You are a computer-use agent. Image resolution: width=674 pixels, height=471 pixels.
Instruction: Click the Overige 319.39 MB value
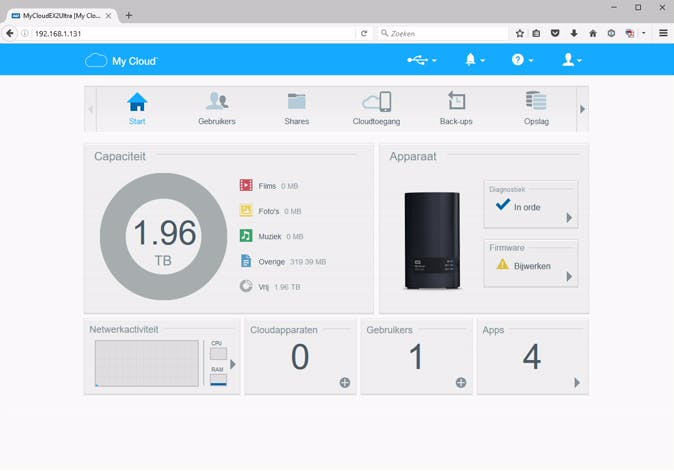click(x=308, y=262)
